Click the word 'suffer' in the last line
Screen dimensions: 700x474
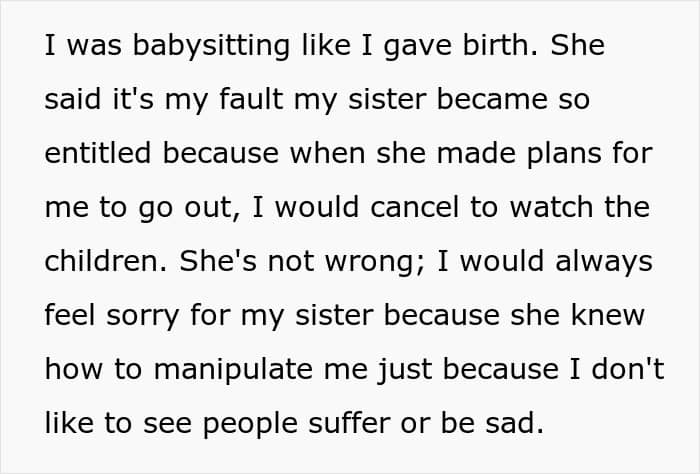click(x=349, y=422)
